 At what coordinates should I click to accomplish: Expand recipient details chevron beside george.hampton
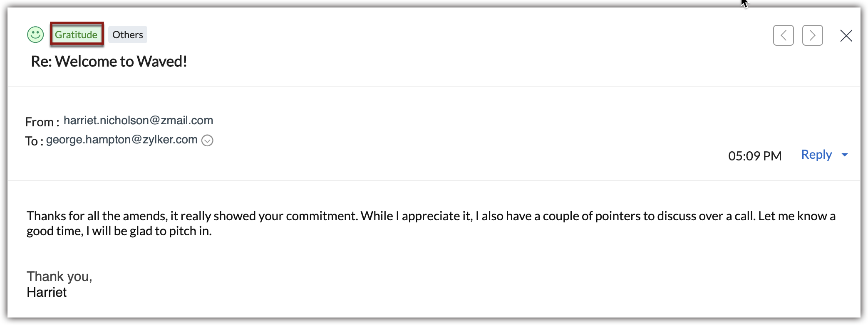[207, 140]
